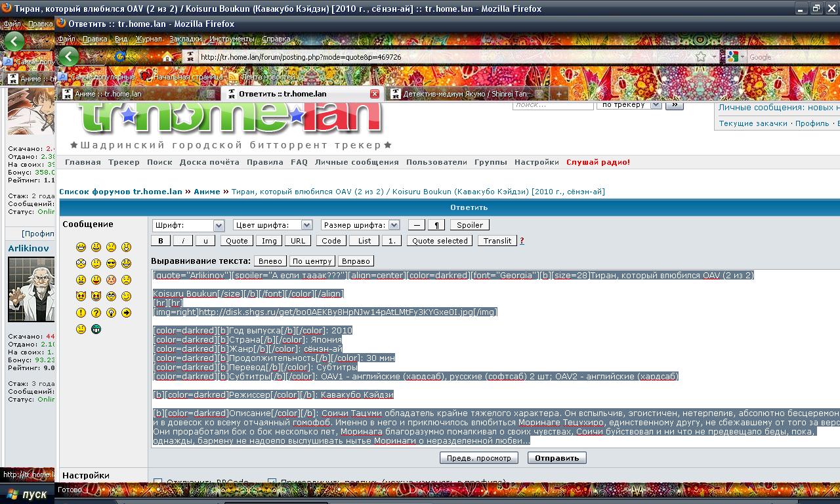Image resolution: width=840 pixels, height=504 pixels.
Task: Open the по трекеру search scope dropdown
Action: tap(629, 104)
